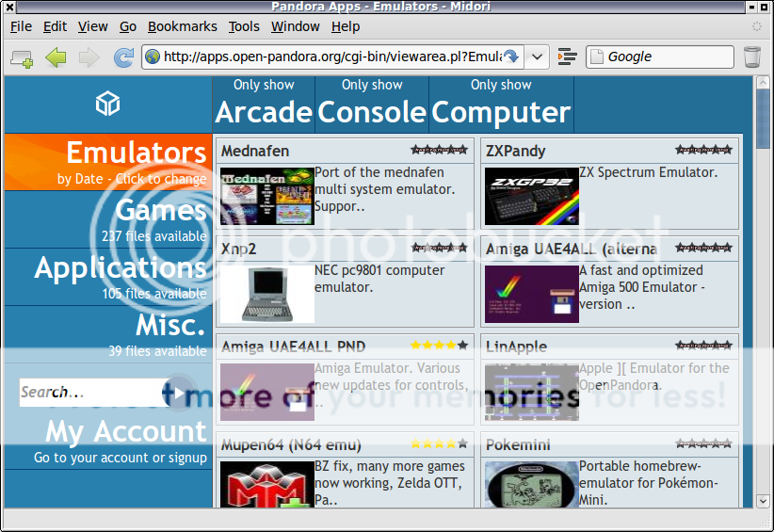Filter to only show Console emulators

click(372, 104)
